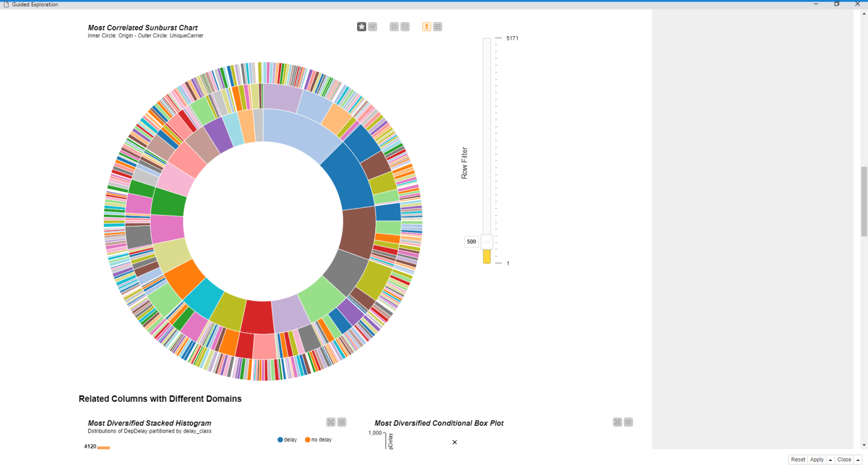Click the 'Guided Exploration' window title
868x470 pixels.
point(35,5)
